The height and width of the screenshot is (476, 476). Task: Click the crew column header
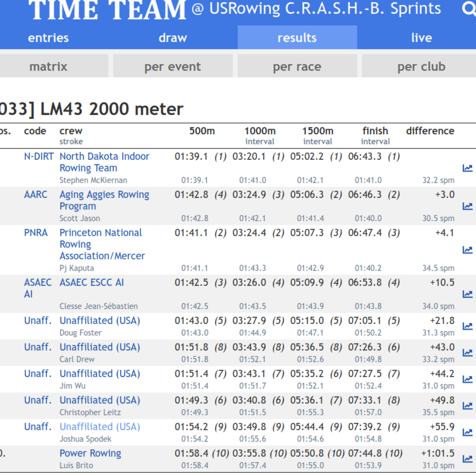pyautogui.click(x=71, y=131)
